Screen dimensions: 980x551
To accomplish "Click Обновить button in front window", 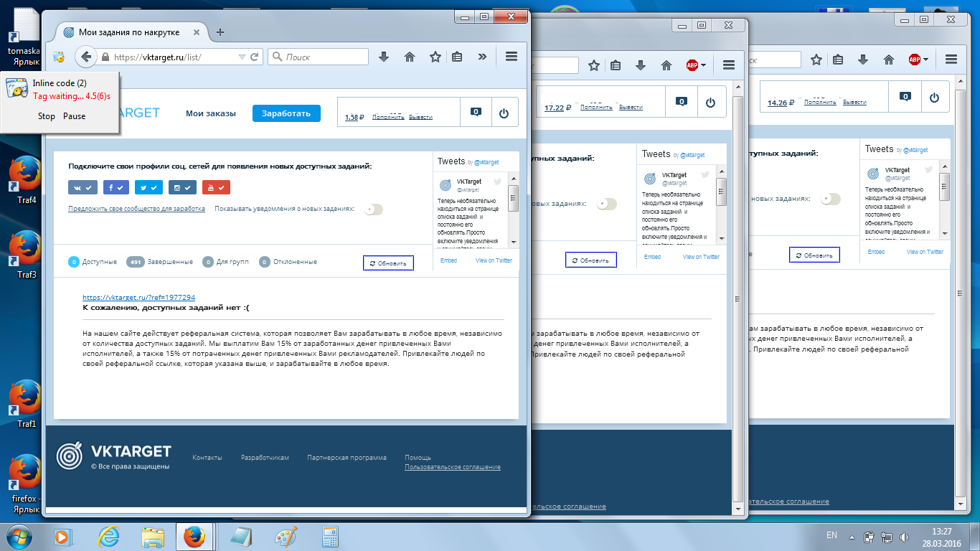I will 388,263.
